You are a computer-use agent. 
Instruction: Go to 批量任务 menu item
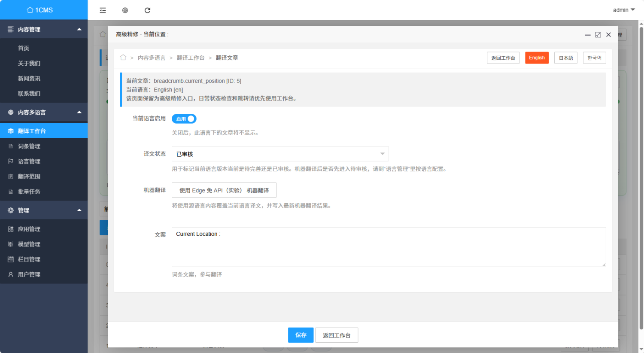pos(44,192)
